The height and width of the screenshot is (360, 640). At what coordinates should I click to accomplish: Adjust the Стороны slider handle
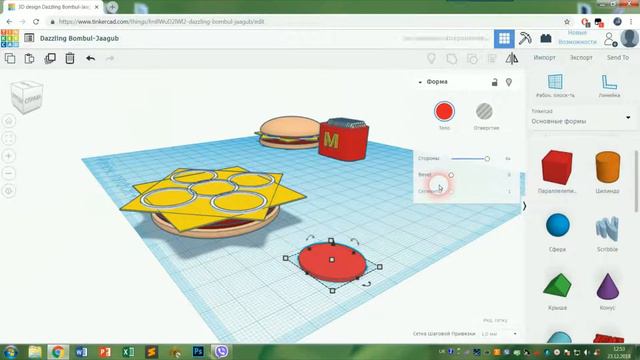coord(487,159)
